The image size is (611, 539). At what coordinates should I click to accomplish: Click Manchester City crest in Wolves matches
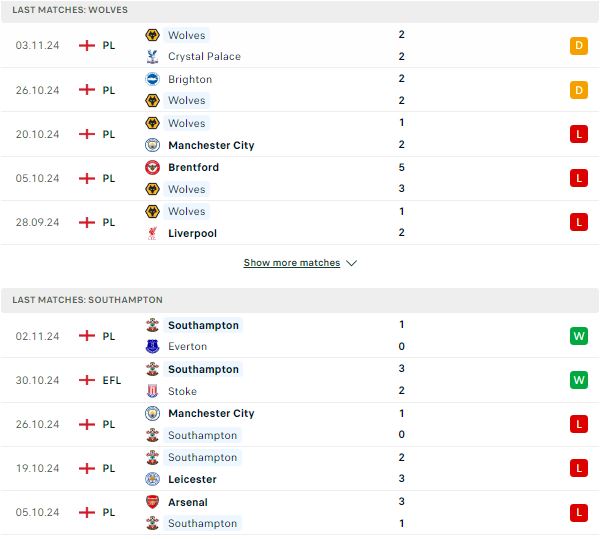[x=152, y=145]
